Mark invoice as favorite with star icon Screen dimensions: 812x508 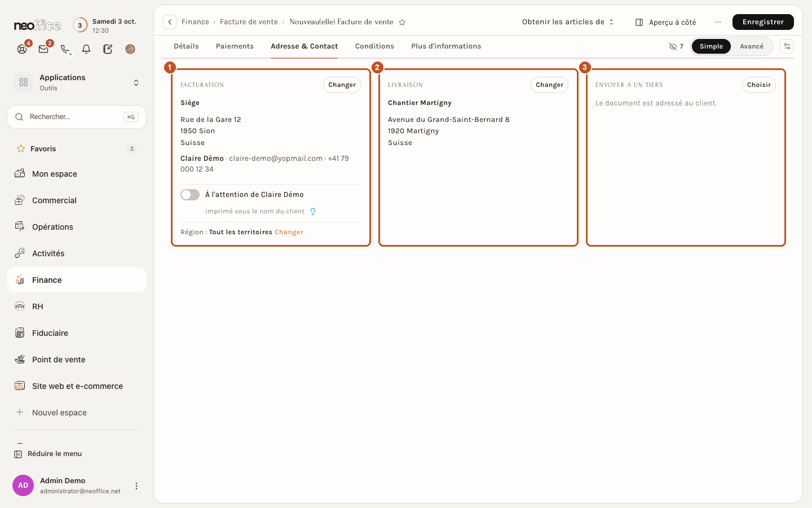coord(402,22)
